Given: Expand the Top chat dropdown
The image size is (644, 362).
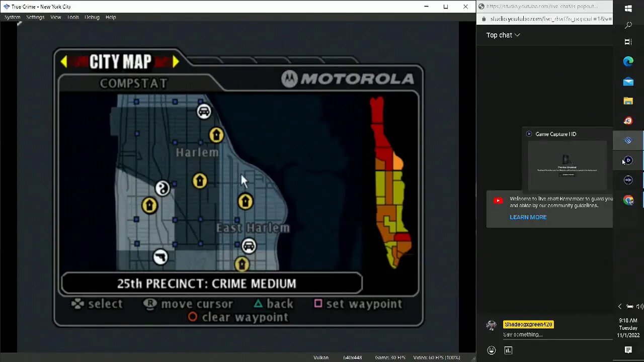Looking at the screenshot, I should point(503,35).
